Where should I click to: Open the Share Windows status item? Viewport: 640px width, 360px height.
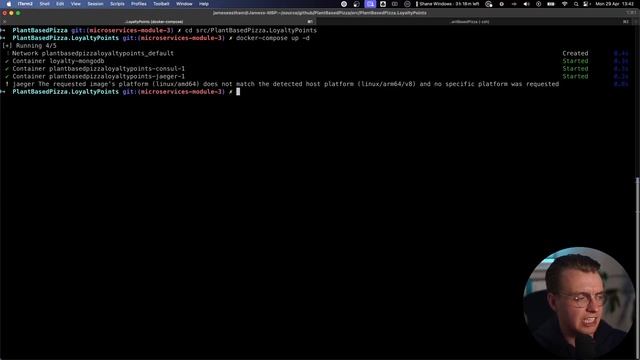pos(448,4)
